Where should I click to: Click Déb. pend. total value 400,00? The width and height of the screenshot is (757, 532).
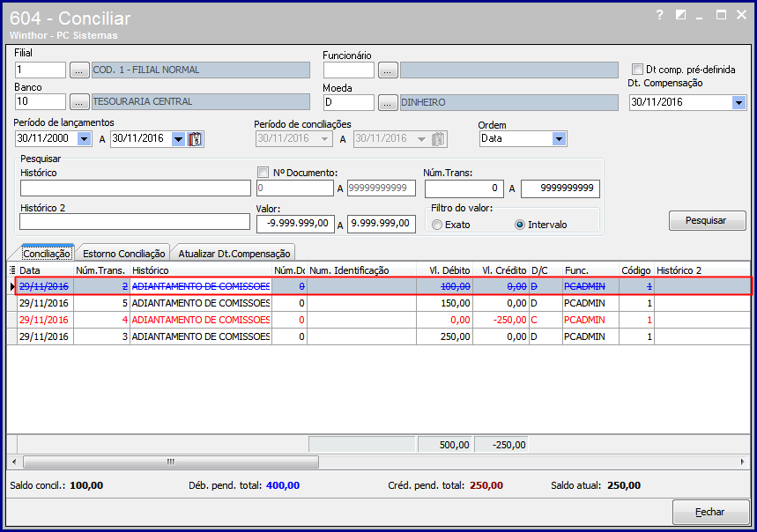point(283,485)
